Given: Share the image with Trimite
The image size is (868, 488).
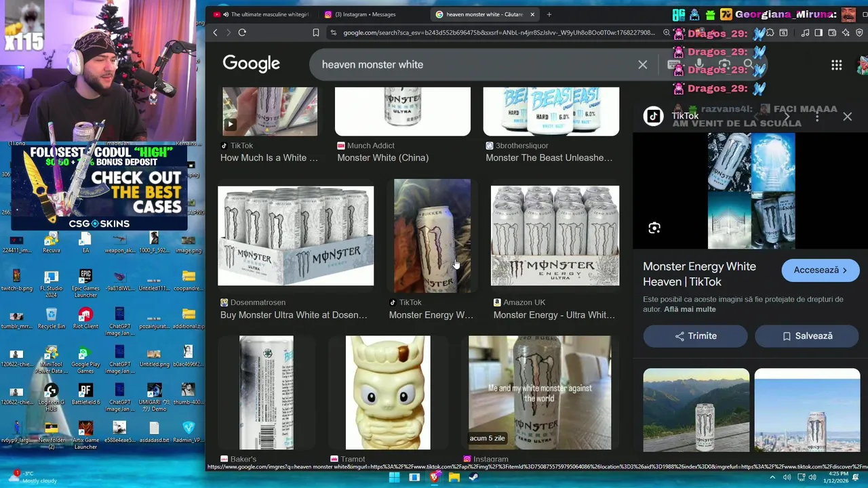Looking at the screenshot, I should [695, 335].
